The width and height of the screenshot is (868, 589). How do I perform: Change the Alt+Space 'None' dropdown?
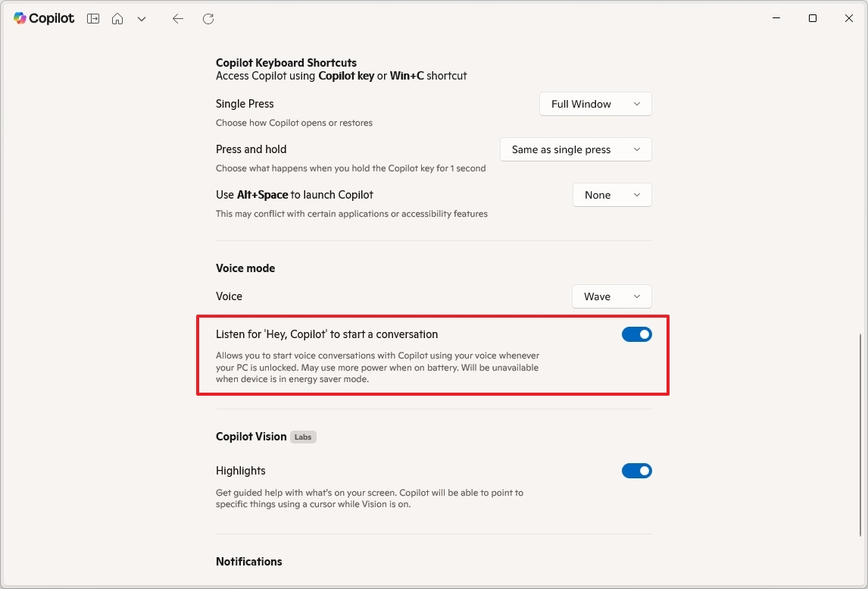coord(612,195)
